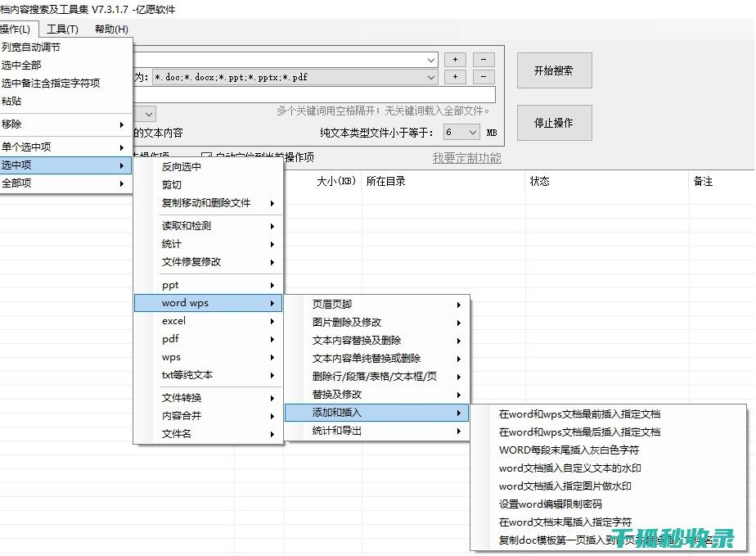Image resolution: width=756 pixels, height=556 pixels.
Task: Open 文本内容单纯替换或删除 submenu
Action: point(376,359)
